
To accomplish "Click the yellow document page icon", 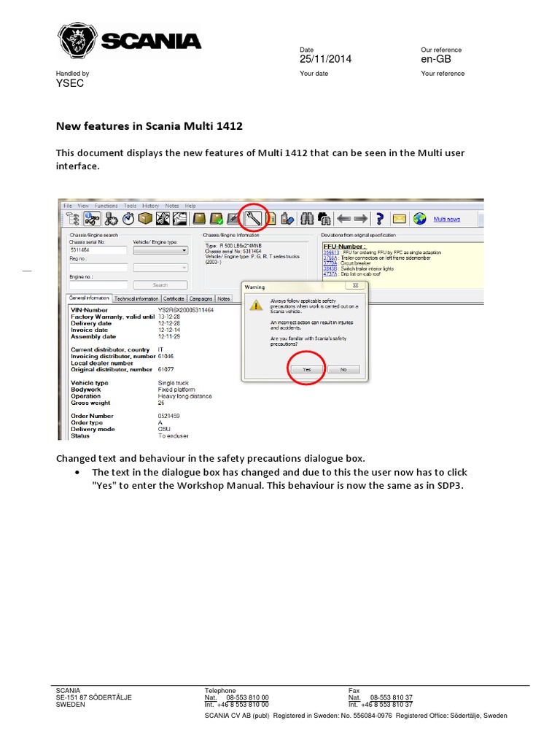I will pyautogui.click(x=271, y=219).
